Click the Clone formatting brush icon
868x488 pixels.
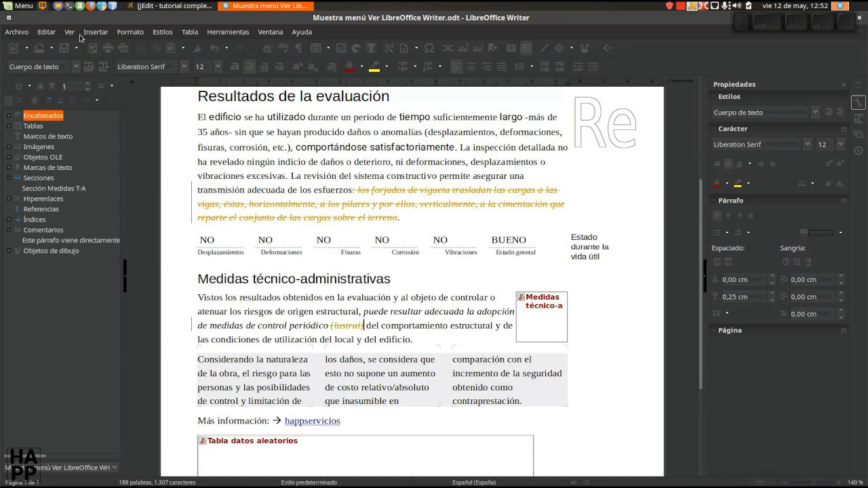pos(197,48)
